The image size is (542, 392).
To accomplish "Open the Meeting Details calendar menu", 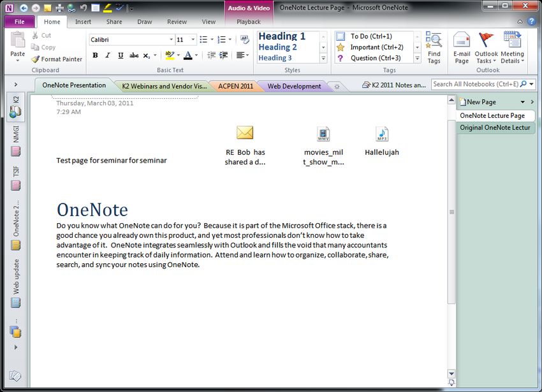I will pyautogui.click(x=512, y=48).
